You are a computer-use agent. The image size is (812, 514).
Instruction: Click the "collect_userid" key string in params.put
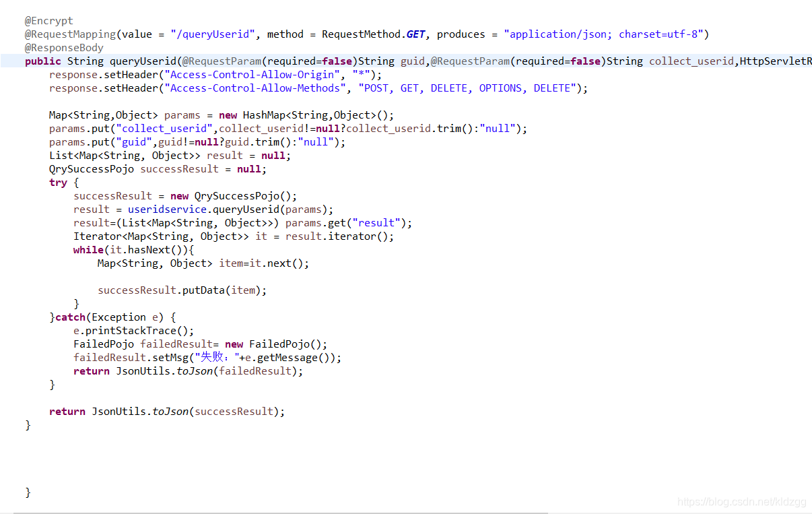point(164,129)
